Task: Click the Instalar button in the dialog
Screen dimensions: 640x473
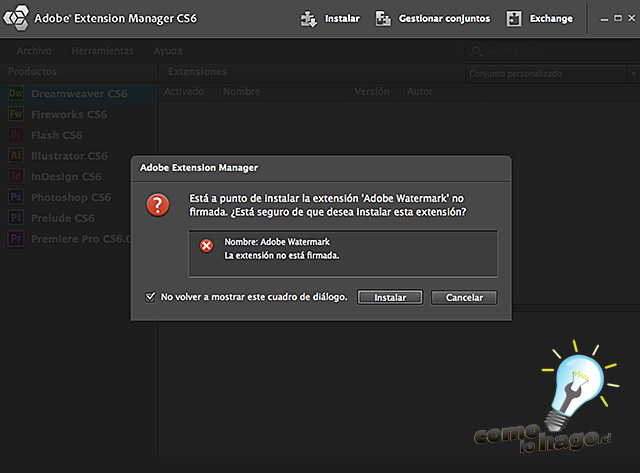Action: [390, 298]
